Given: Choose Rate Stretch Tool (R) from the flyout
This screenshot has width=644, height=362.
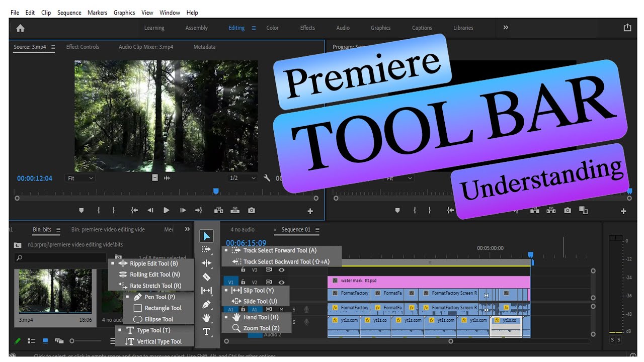Looking at the screenshot, I should [x=151, y=286].
